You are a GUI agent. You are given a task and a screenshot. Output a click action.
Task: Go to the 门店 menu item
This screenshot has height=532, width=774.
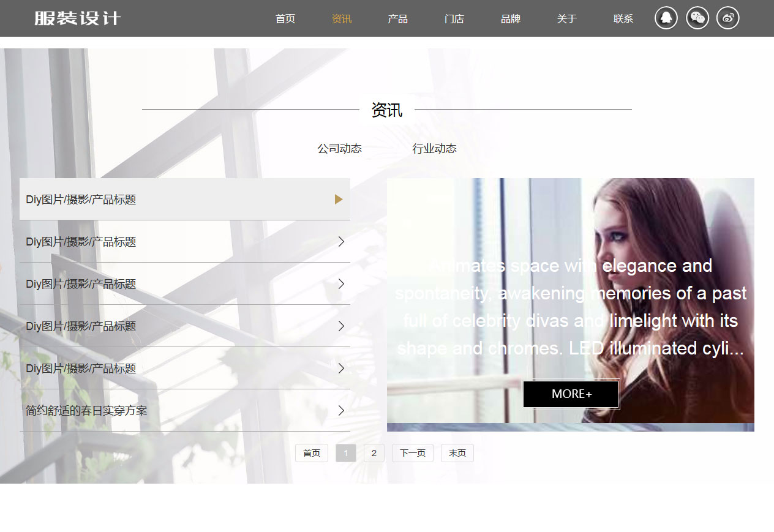click(x=454, y=19)
